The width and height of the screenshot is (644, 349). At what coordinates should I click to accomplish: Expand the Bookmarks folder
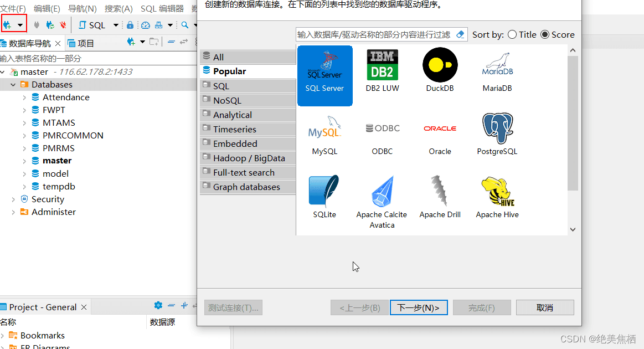3,336
